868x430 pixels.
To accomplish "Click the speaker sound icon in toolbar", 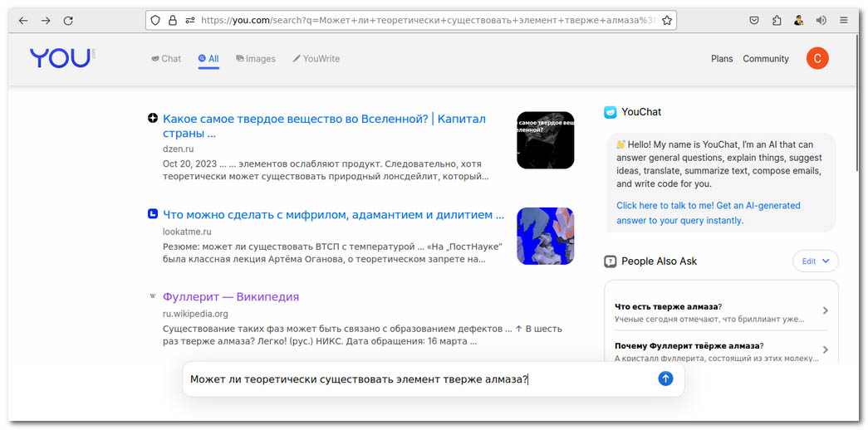I will (821, 21).
